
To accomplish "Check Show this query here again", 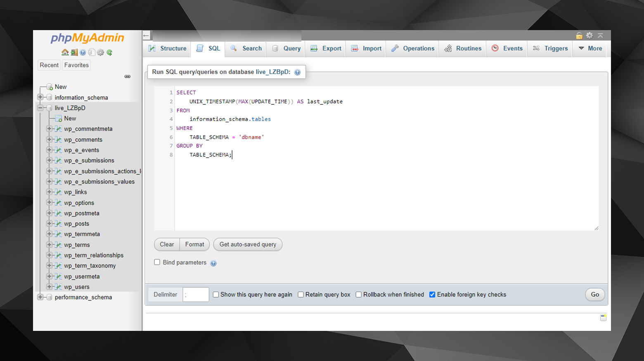I will tap(216, 295).
